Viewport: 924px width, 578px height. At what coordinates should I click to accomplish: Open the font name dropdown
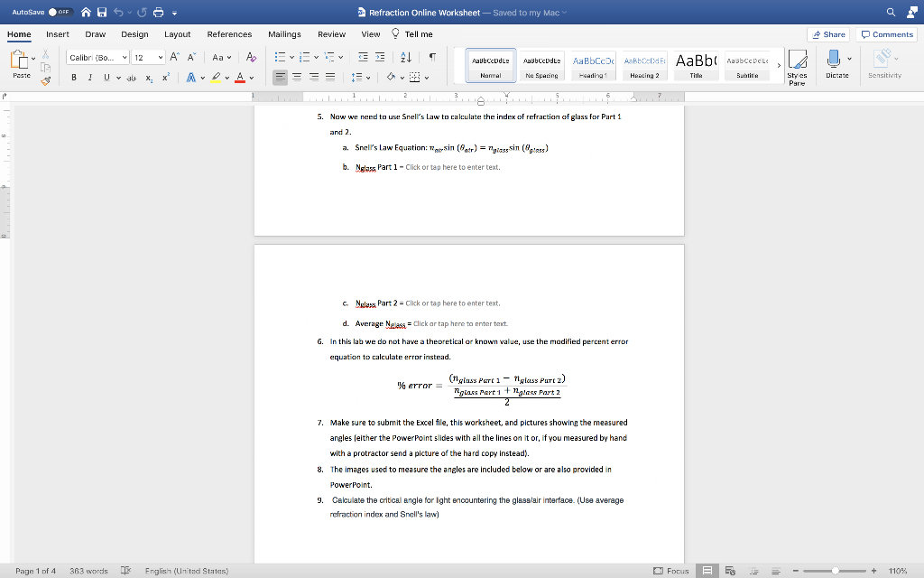(125, 57)
